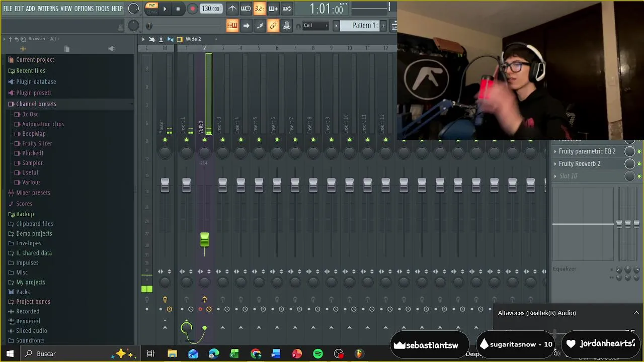Click the Master track volume fader

(x=165, y=185)
